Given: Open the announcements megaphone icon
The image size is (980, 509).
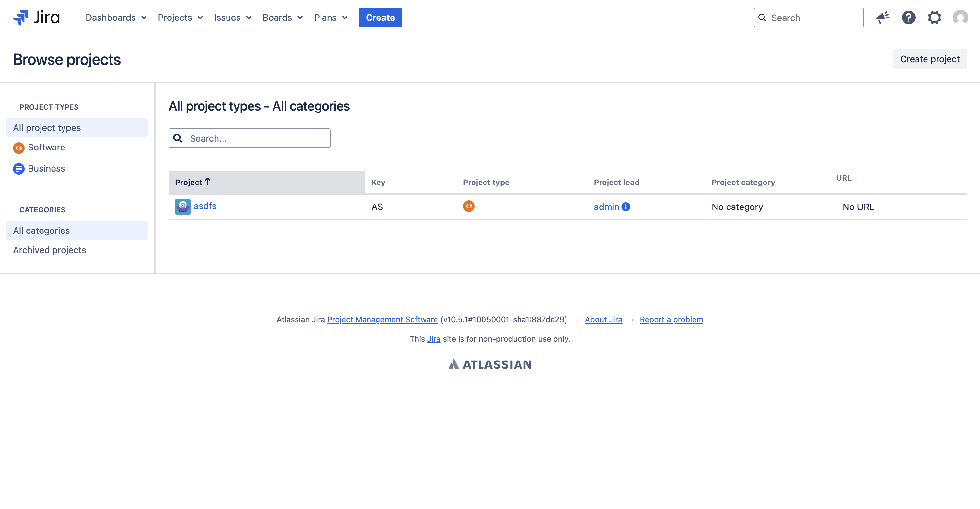Looking at the screenshot, I should [x=882, y=17].
